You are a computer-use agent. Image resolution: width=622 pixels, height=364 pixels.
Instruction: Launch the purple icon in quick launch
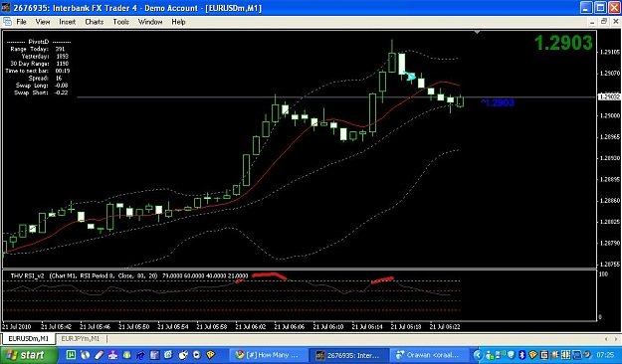coord(112,354)
